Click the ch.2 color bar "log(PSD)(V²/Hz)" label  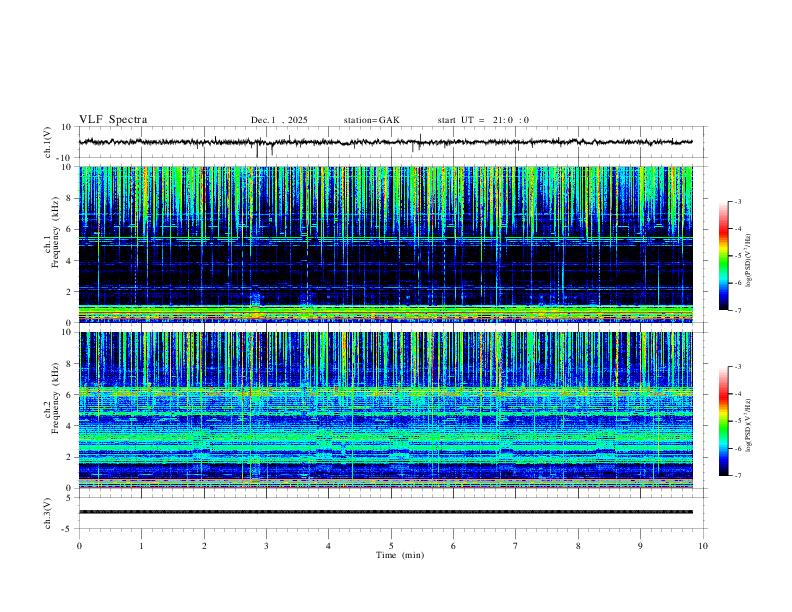(x=748, y=425)
